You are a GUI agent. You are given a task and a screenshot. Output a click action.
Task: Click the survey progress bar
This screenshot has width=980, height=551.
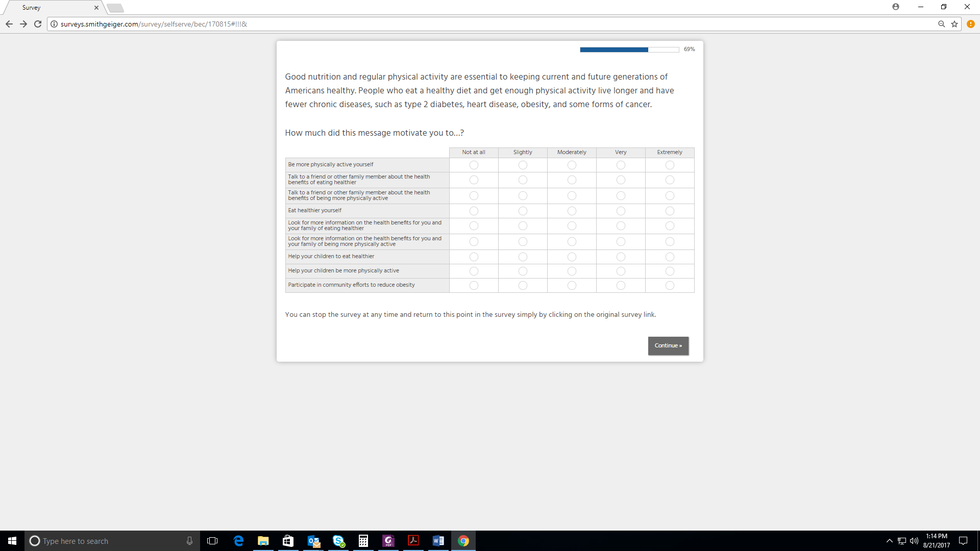point(629,49)
